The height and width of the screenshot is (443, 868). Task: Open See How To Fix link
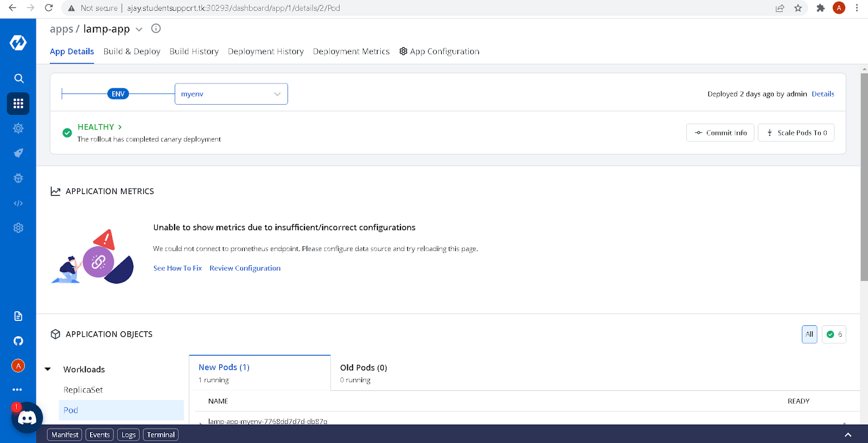click(x=177, y=268)
